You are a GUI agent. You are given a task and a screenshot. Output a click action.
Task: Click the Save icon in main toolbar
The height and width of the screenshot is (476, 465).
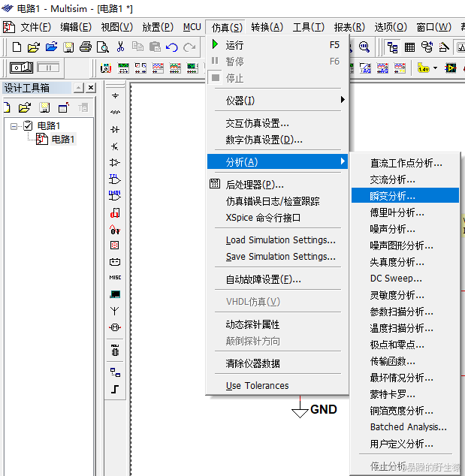point(68,47)
